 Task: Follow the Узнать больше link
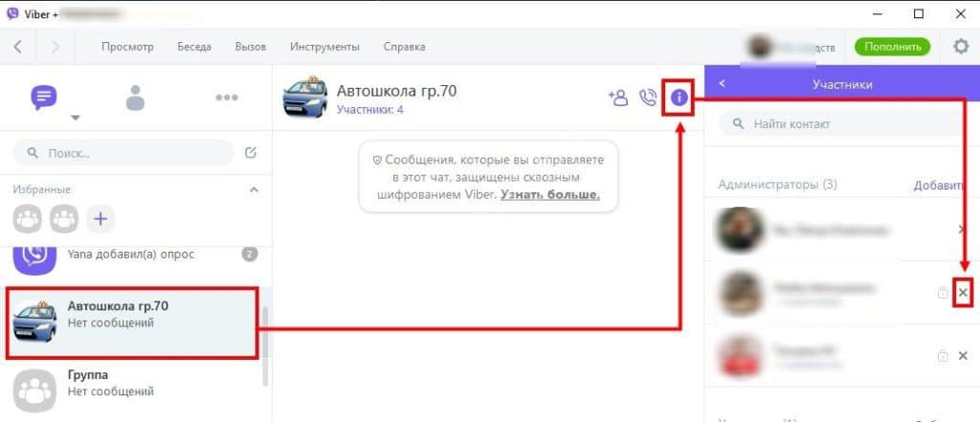coord(550,194)
